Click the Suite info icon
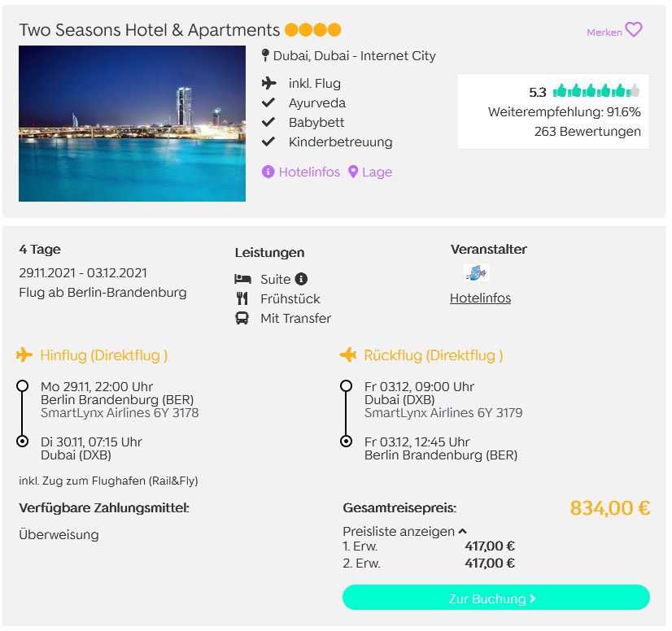This screenshot has height=631, width=672. [x=301, y=279]
